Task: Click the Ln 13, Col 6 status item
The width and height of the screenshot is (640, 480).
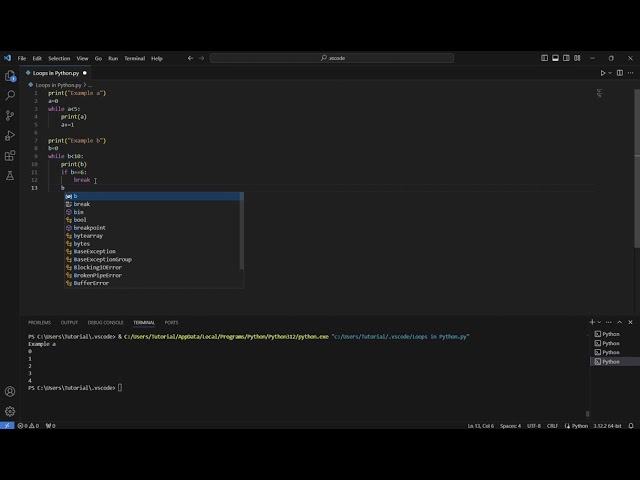Action: click(481, 426)
